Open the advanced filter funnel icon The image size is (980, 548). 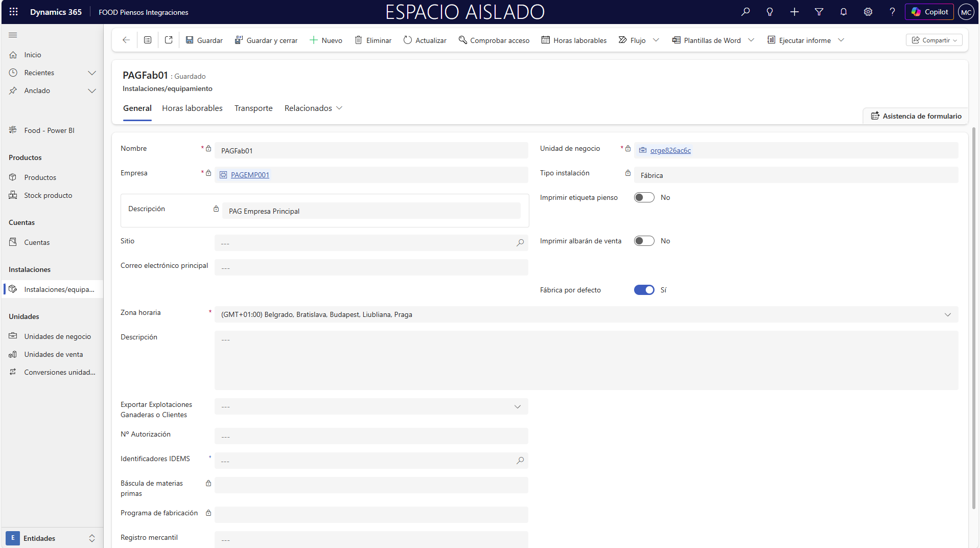point(819,12)
